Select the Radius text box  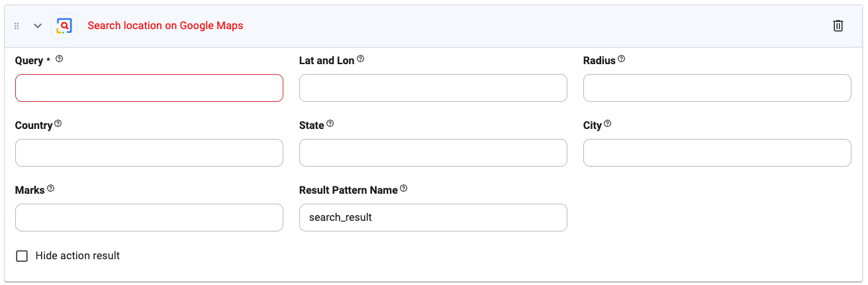click(x=717, y=88)
